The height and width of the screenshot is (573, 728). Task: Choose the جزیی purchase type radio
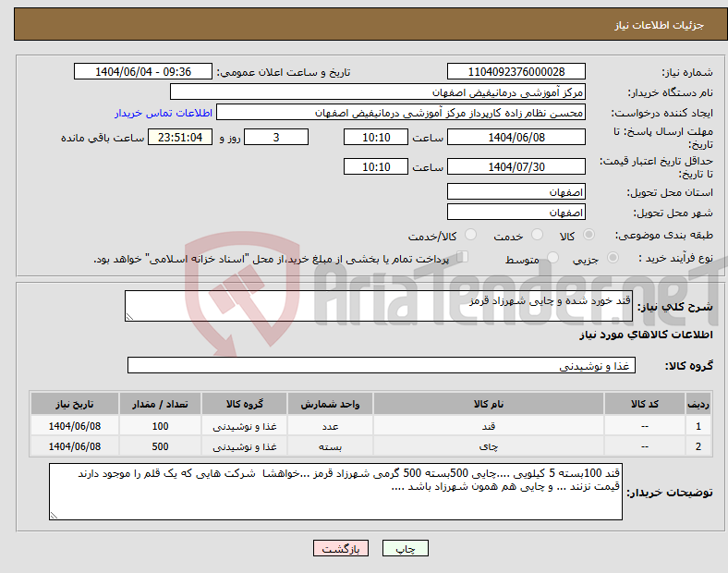(x=613, y=258)
